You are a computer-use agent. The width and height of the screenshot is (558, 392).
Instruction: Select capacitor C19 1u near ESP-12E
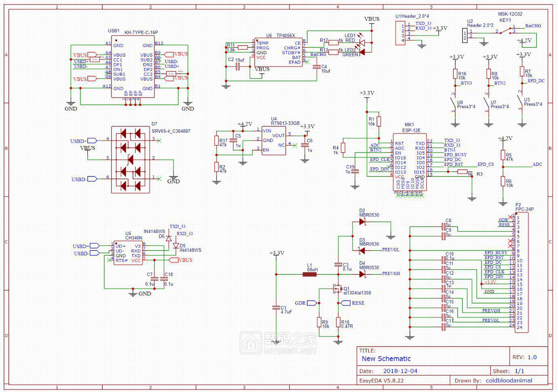[x=355, y=172]
